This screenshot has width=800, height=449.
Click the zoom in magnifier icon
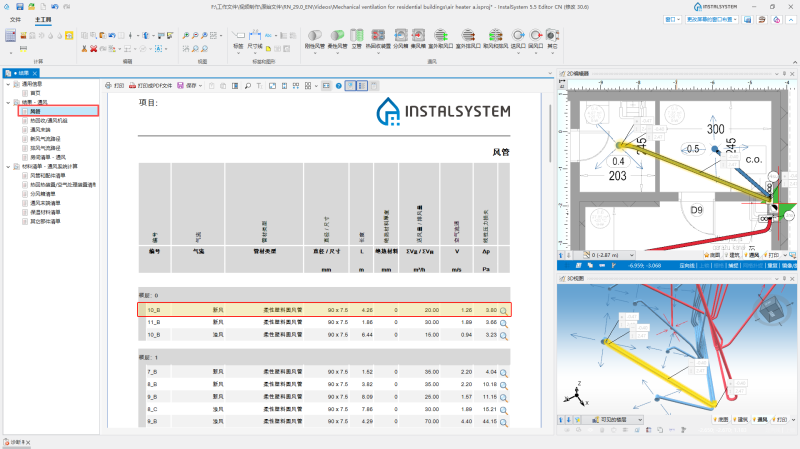(186, 35)
